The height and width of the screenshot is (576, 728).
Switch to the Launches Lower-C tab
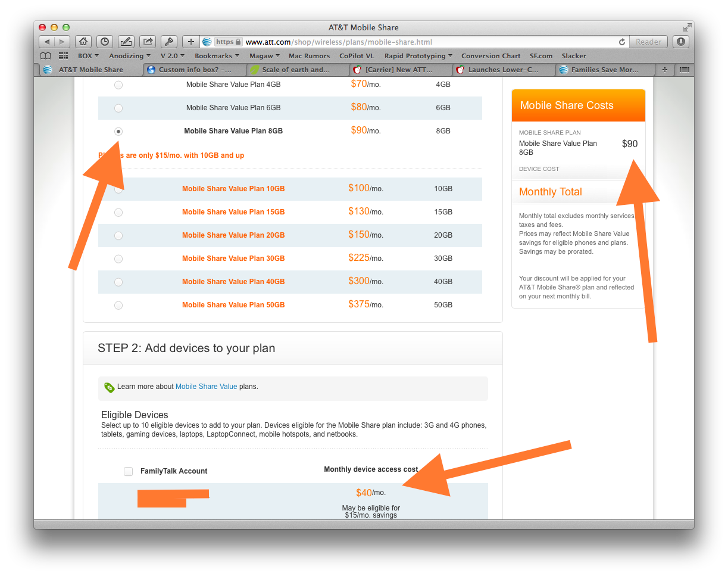[504, 70]
